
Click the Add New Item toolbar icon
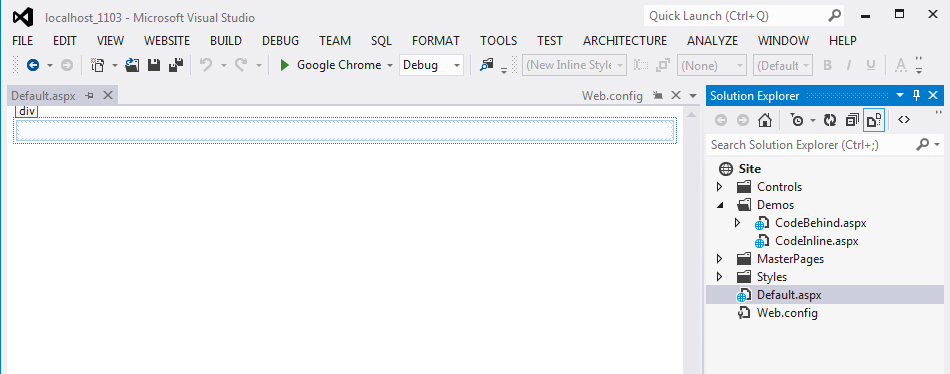(98, 65)
